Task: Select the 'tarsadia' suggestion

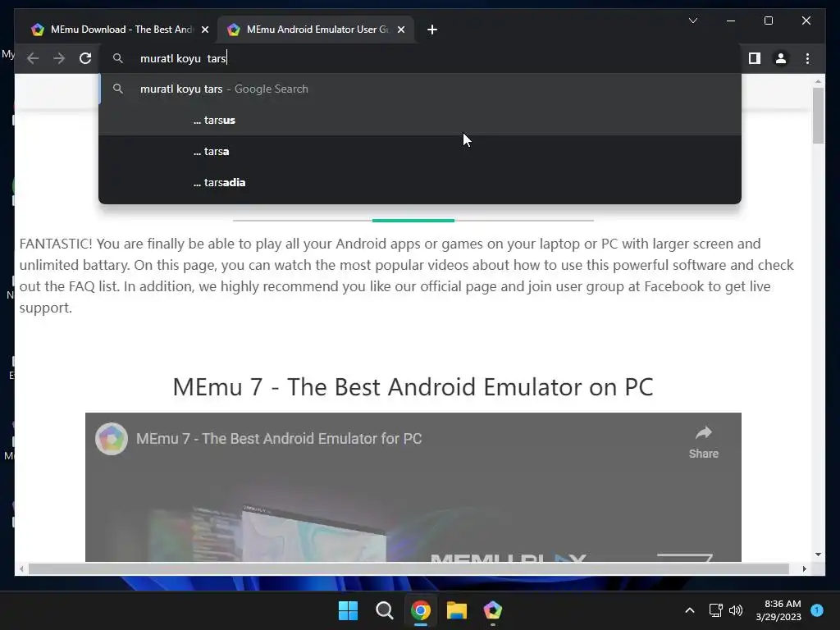Action: click(420, 182)
